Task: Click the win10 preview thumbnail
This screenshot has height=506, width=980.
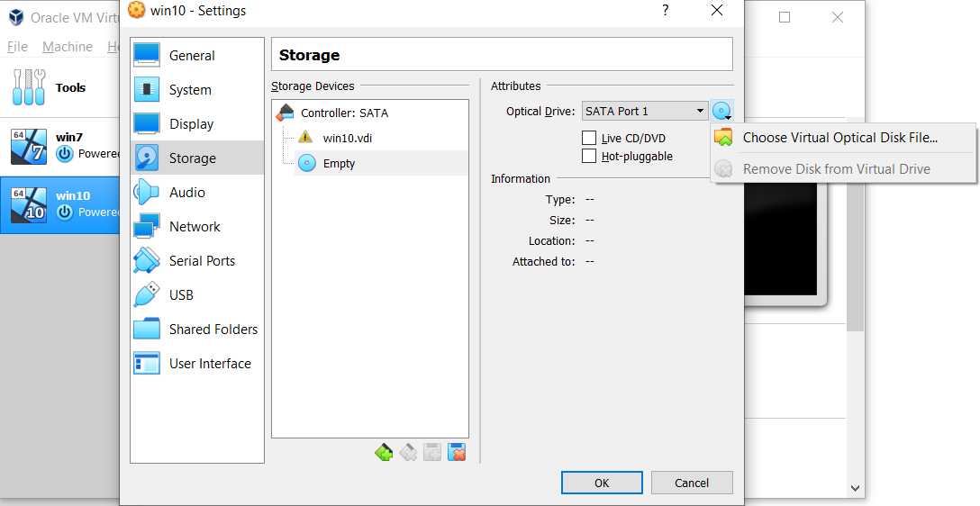Action: tap(780, 239)
